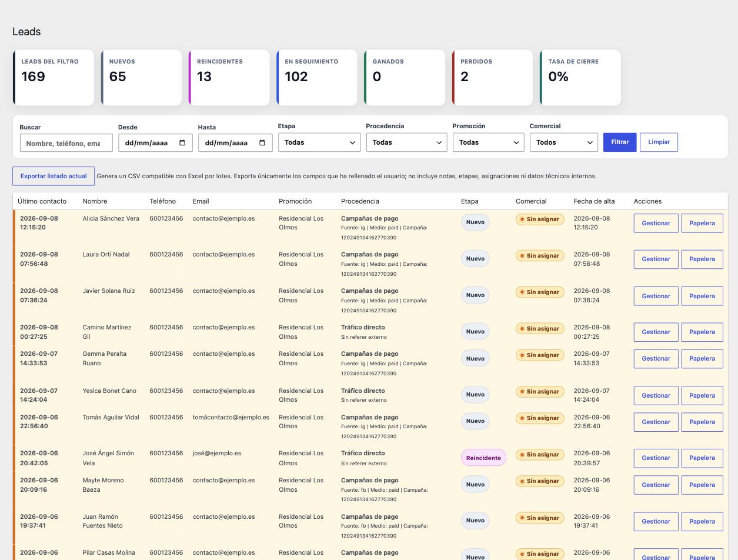Image resolution: width=738 pixels, height=560 pixels.
Task: Select the Perdidos stat card
Action: (492, 78)
